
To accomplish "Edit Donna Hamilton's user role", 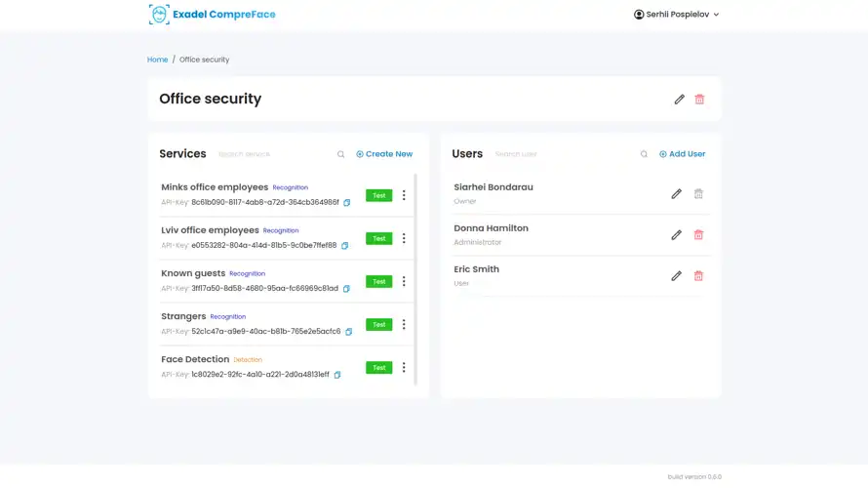I will [x=676, y=235].
